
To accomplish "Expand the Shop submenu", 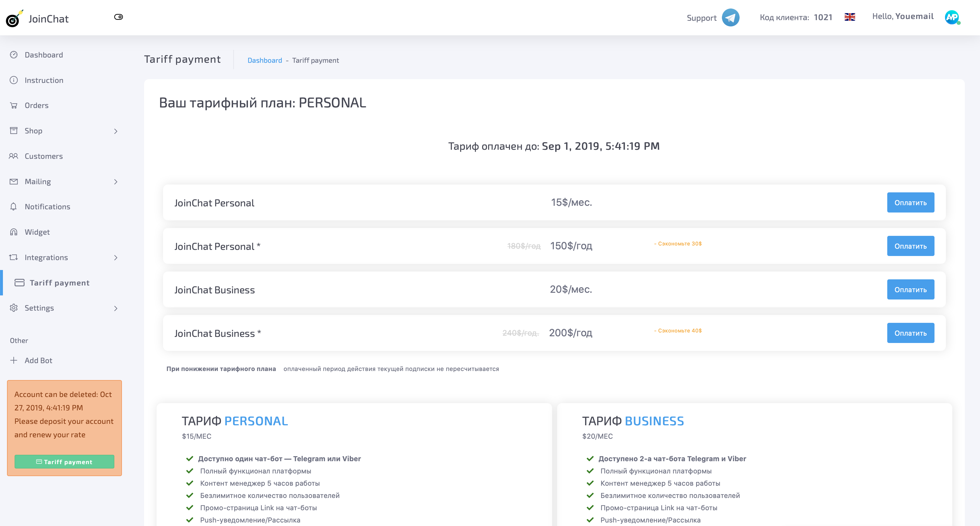I will point(116,131).
